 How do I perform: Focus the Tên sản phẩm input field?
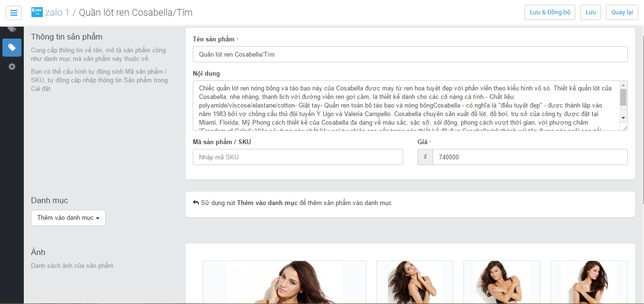tap(410, 54)
